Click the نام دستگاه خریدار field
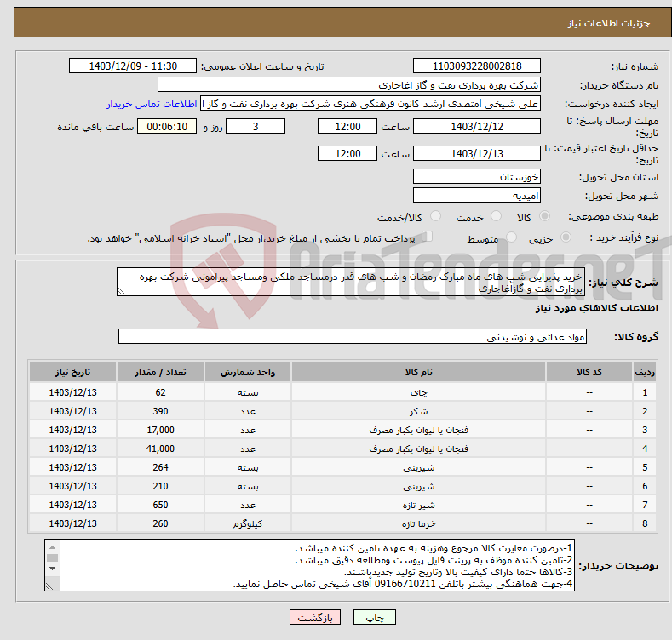Viewport: 672px width, 640px height. click(349, 85)
